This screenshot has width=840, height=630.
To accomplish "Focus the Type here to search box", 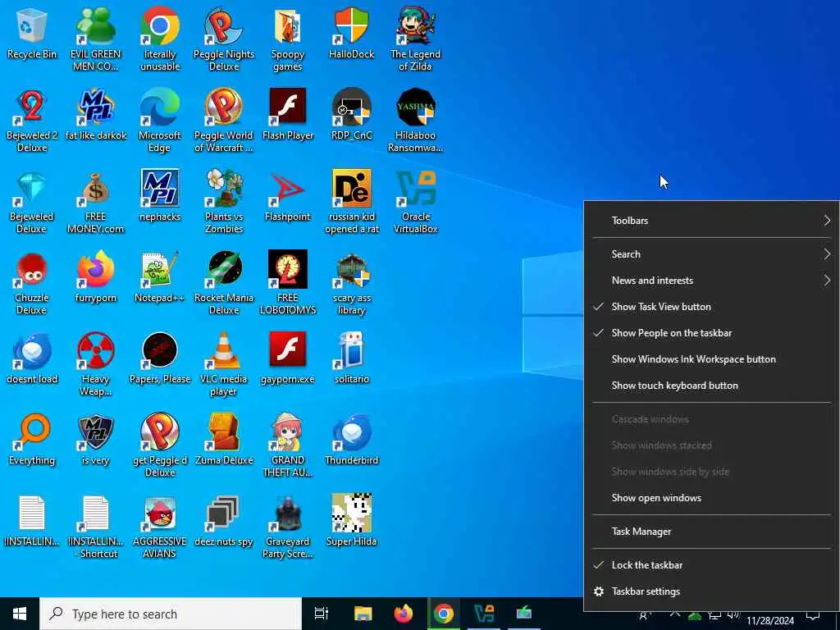I will [x=171, y=614].
